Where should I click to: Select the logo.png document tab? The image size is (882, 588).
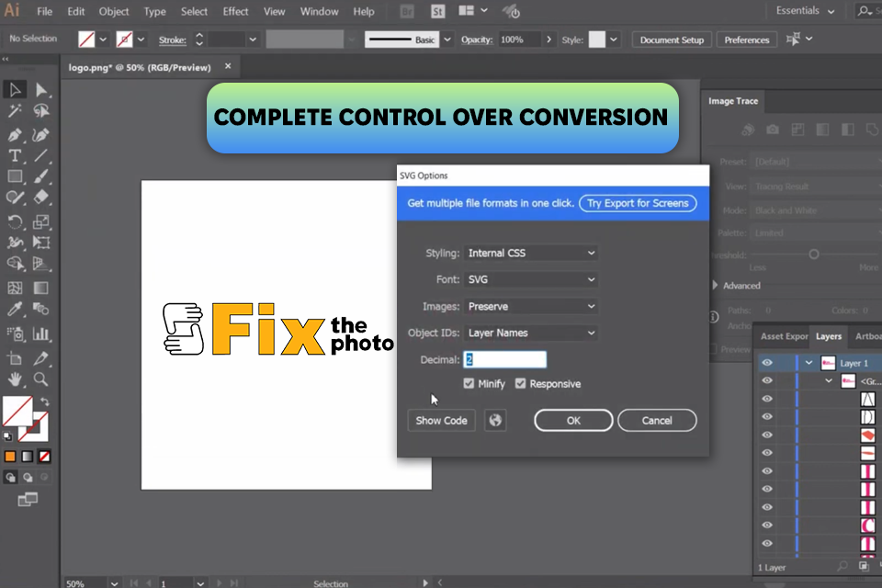[x=140, y=67]
